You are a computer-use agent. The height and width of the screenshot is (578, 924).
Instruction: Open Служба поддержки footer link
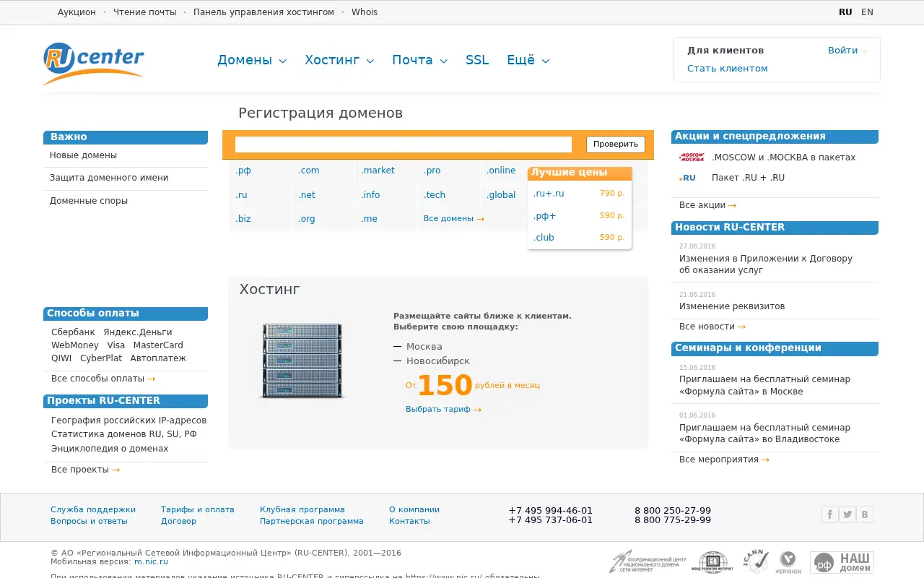(x=93, y=509)
